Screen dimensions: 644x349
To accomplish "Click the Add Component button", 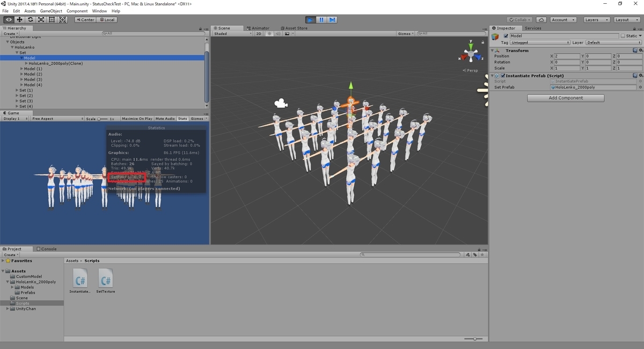I will coord(566,98).
